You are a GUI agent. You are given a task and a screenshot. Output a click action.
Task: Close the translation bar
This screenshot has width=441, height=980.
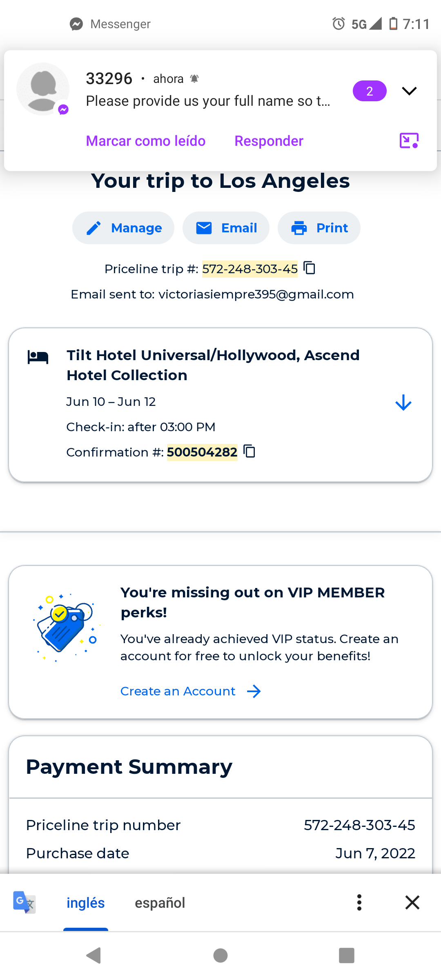pyautogui.click(x=412, y=902)
